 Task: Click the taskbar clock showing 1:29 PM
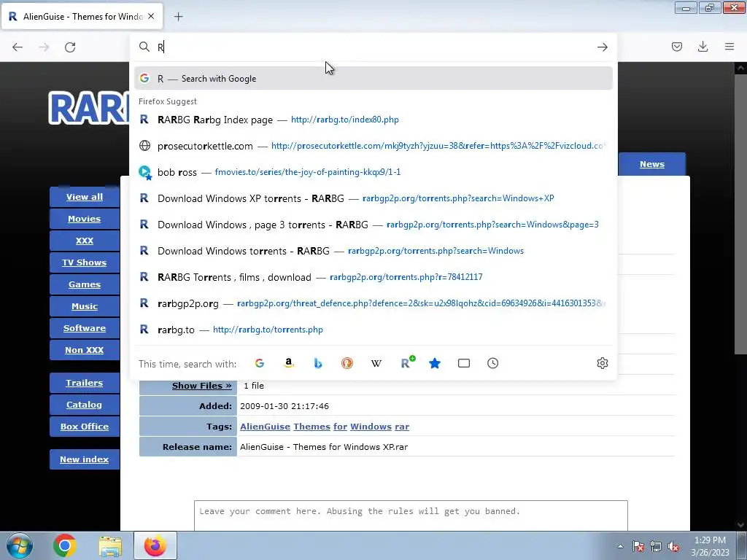tap(710, 546)
